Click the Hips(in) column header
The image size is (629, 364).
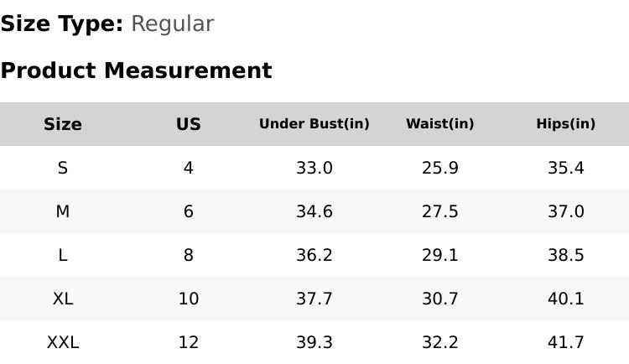[566, 124]
